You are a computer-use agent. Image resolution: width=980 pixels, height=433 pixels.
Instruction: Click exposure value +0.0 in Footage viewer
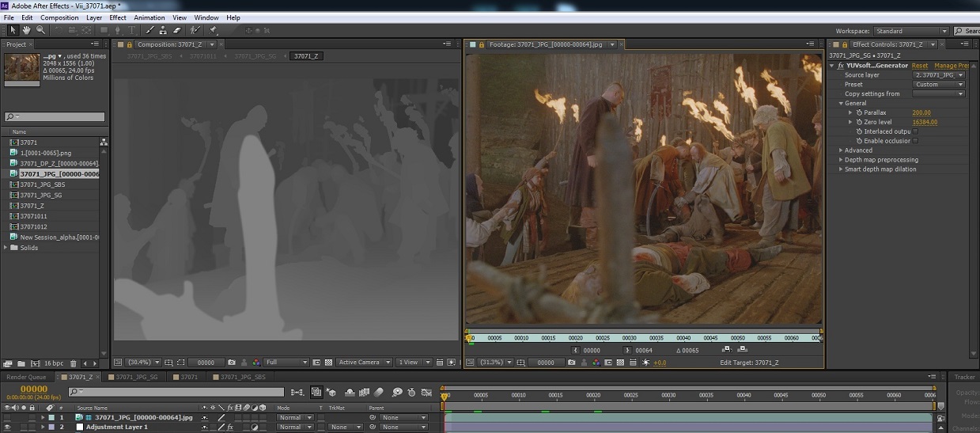coord(660,363)
